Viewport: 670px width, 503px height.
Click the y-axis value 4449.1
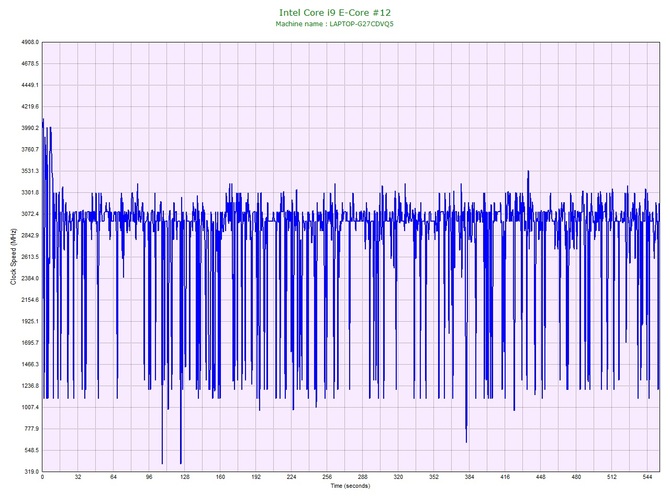(30, 85)
